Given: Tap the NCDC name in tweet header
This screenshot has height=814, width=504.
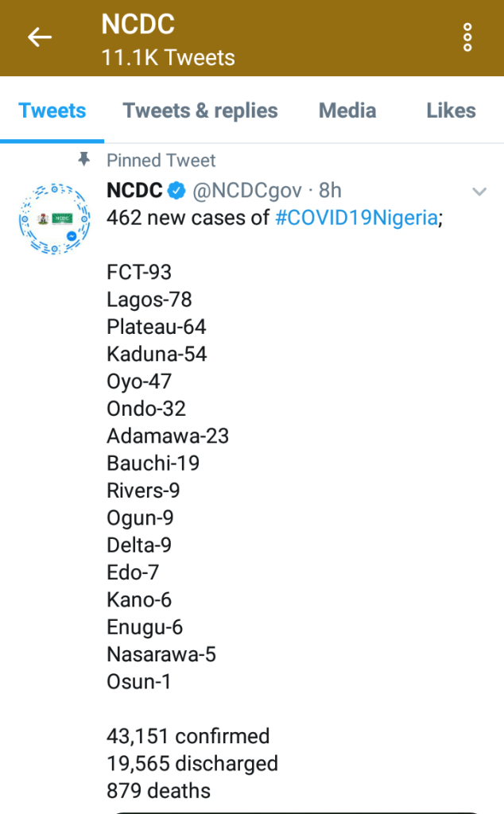Looking at the screenshot, I should [x=134, y=191].
